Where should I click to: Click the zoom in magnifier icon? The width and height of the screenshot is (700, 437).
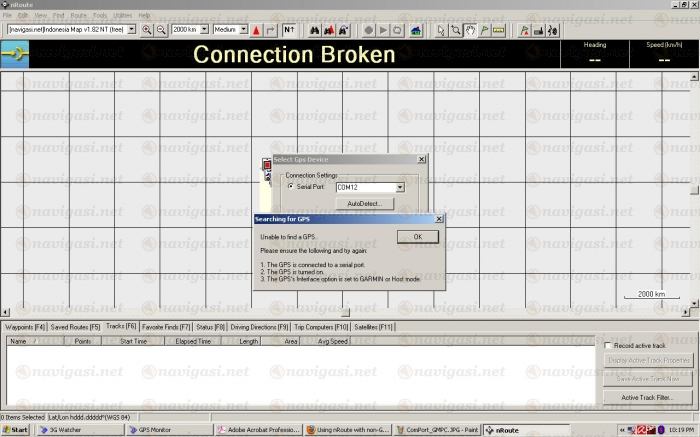[x=147, y=30]
